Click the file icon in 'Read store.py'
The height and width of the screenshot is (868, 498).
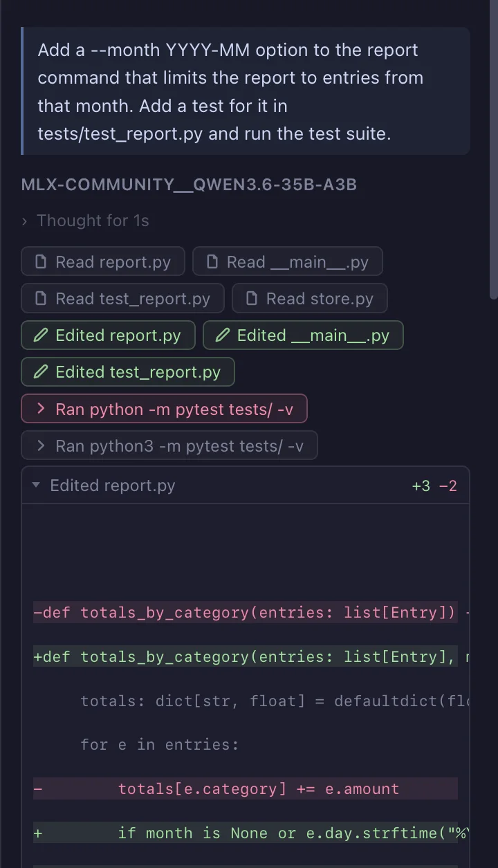point(252,299)
